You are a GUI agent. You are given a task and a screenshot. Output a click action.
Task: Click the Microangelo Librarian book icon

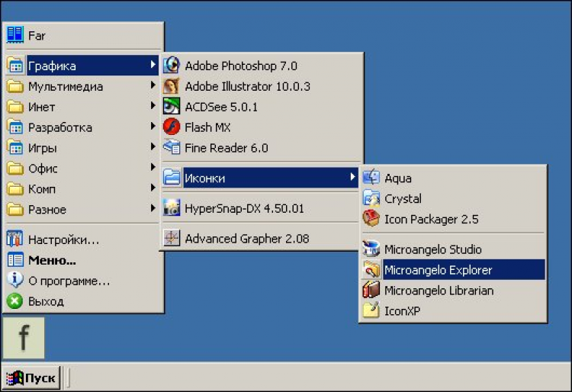[371, 290]
